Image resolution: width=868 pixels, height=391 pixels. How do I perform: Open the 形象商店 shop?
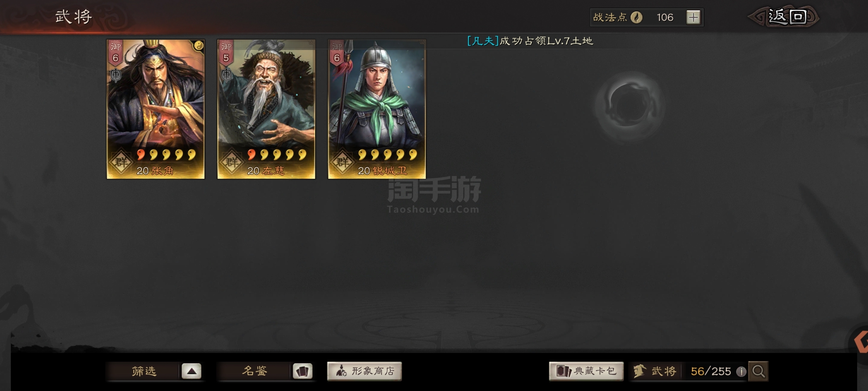click(364, 371)
